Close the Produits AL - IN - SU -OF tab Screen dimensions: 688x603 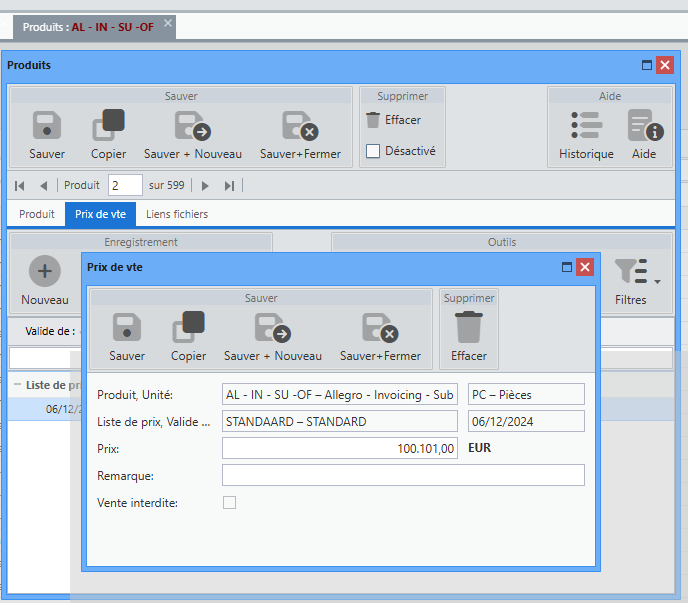(x=168, y=23)
